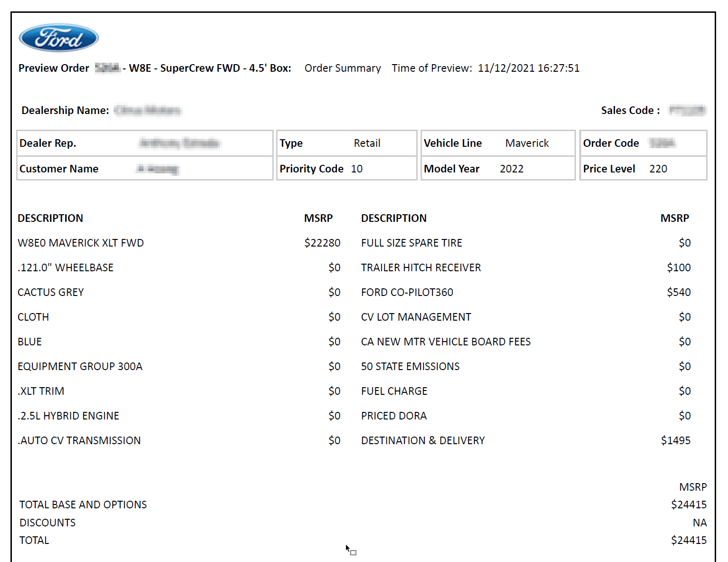Viewport: 728px width, 562px height.
Task: Select the Model Year value '2022'
Action: [x=511, y=169]
